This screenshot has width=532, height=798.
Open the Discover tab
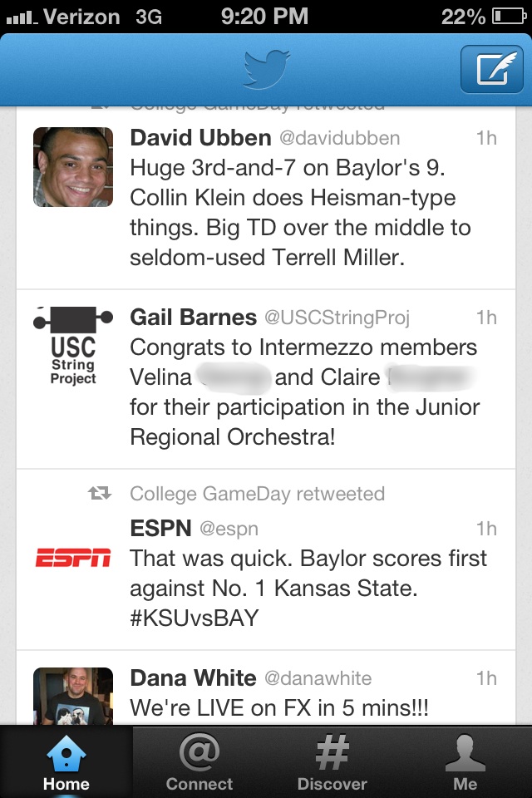tap(332, 763)
